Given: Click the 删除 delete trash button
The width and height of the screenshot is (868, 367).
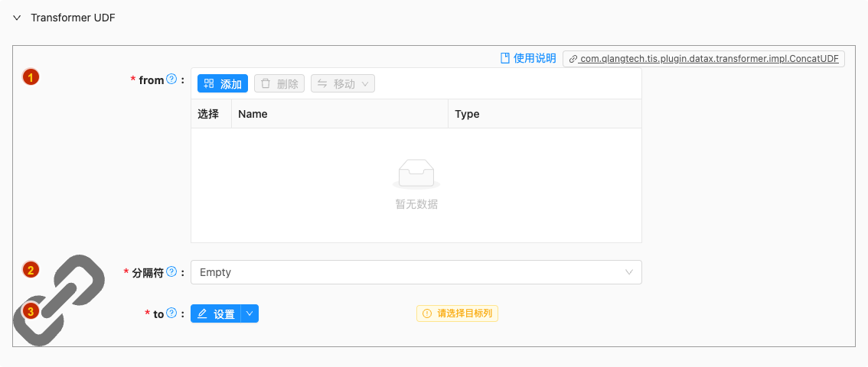Looking at the screenshot, I should tap(279, 83).
